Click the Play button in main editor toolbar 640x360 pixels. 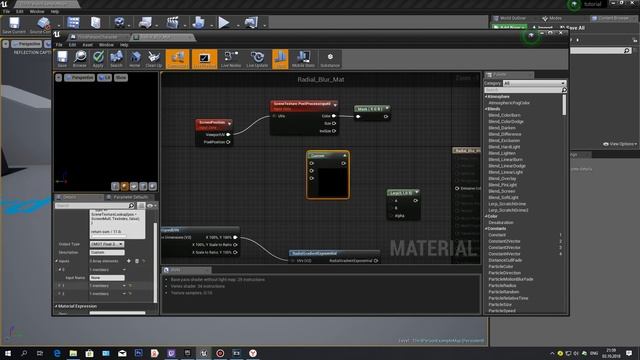tap(224, 22)
